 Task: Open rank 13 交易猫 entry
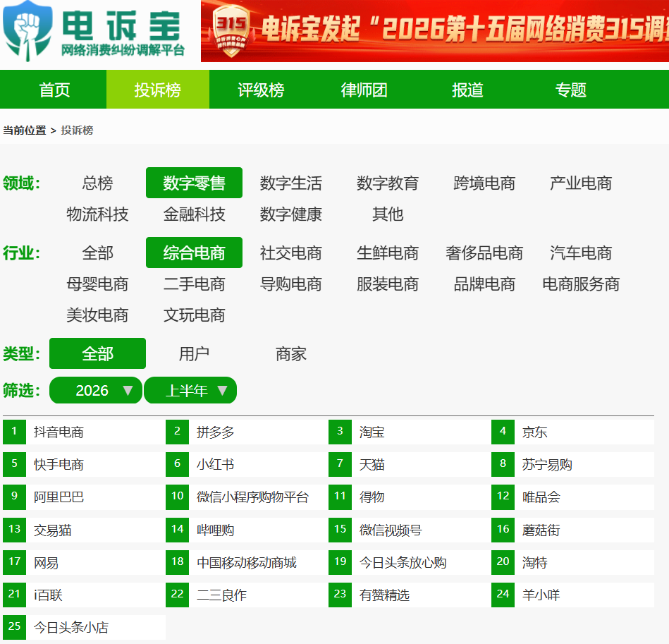click(x=84, y=530)
